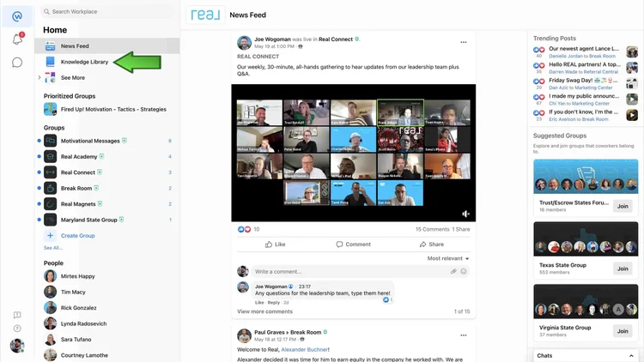Click the Comment button under the video
The image size is (644, 362).
click(353, 244)
